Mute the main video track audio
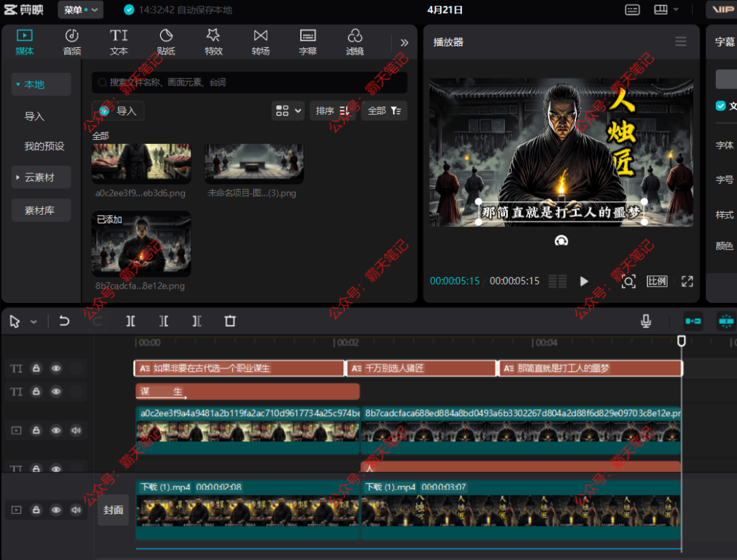 click(76, 510)
